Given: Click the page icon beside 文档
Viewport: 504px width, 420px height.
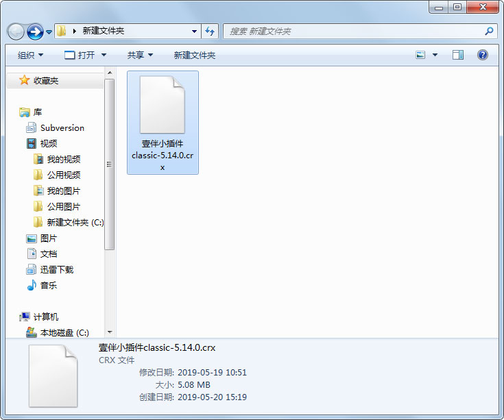Looking at the screenshot, I should [32, 254].
